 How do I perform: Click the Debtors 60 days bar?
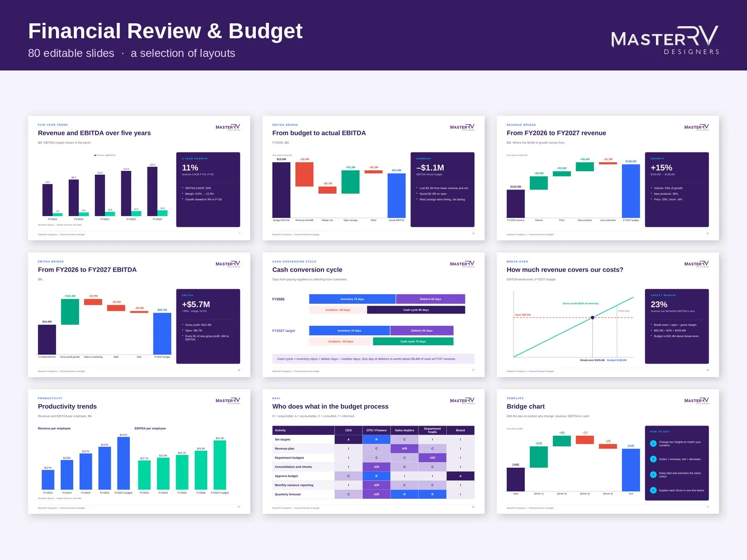[x=430, y=299]
